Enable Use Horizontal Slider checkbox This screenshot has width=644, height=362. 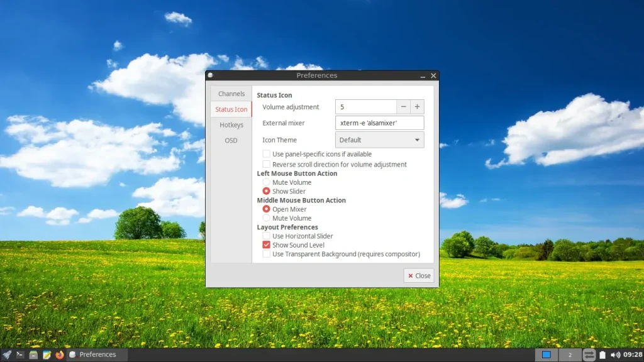pos(267,236)
